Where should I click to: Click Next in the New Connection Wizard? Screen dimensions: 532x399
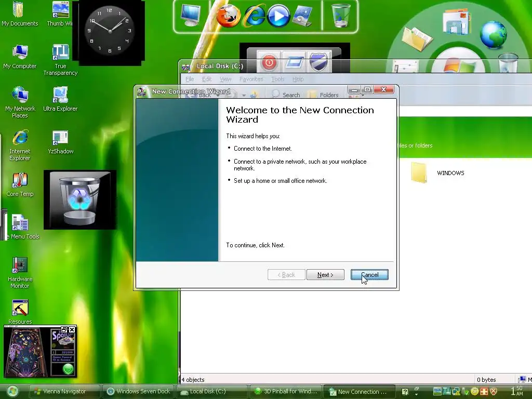click(325, 275)
